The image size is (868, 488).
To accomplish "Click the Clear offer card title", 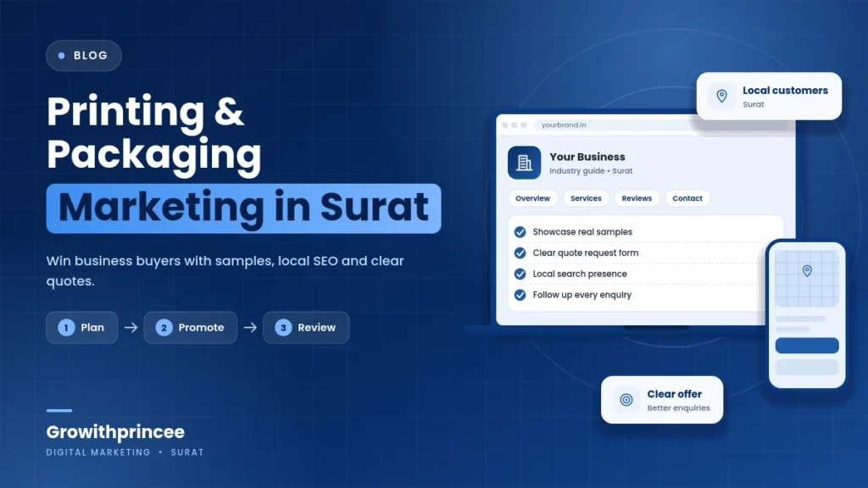I will [x=674, y=394].
